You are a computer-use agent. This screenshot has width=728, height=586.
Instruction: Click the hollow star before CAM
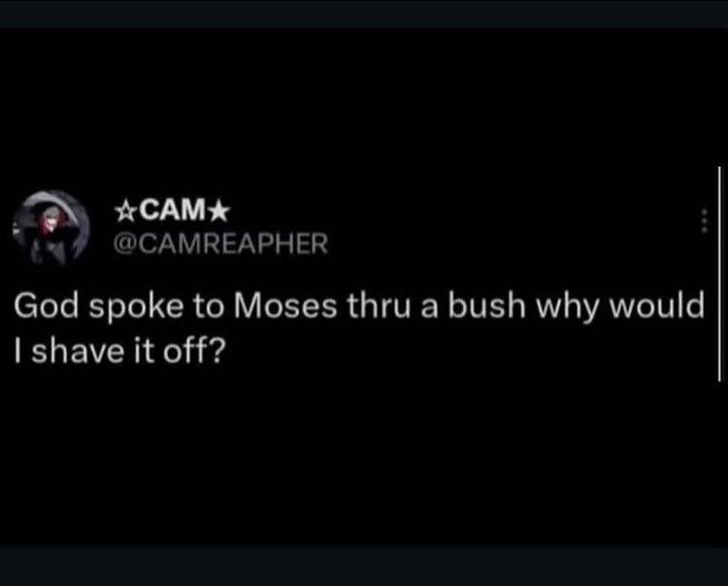click(x=125, y=209)
